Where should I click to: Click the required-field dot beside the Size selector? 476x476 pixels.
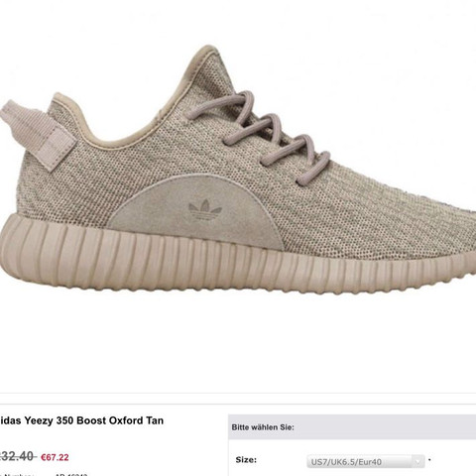(x=429, y=459)
